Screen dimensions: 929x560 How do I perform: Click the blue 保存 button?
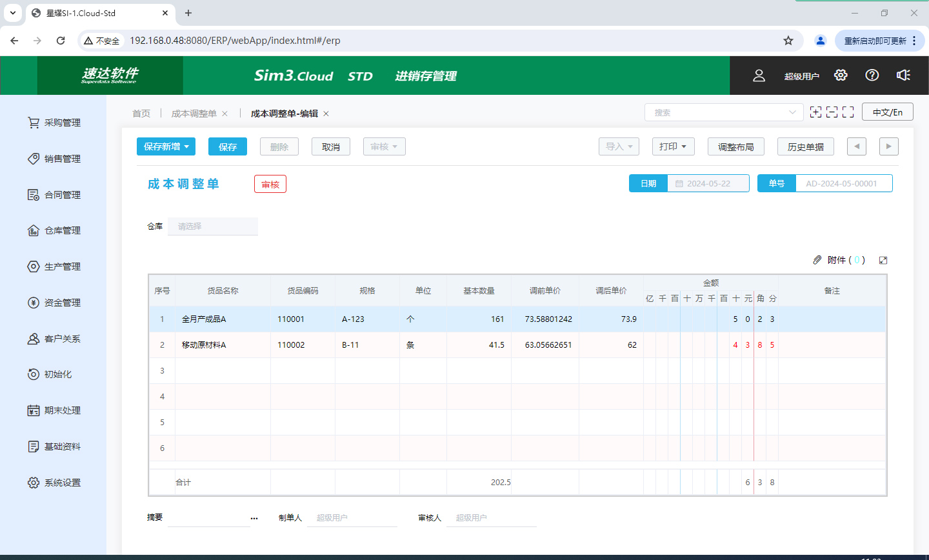click(x=227, y=146)
